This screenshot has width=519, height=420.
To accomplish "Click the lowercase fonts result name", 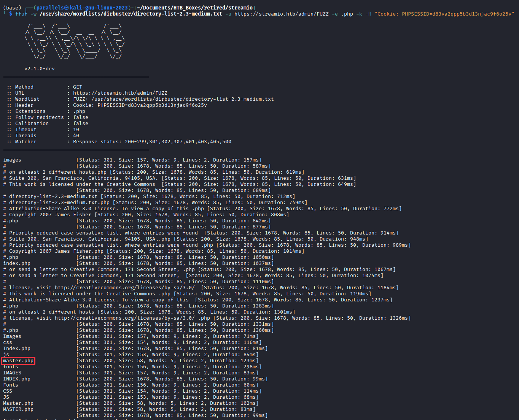I will (11, 367).
